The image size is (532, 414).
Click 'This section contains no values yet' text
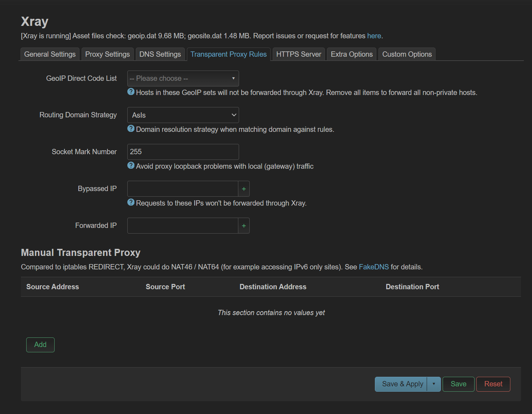tap(271, 313)
